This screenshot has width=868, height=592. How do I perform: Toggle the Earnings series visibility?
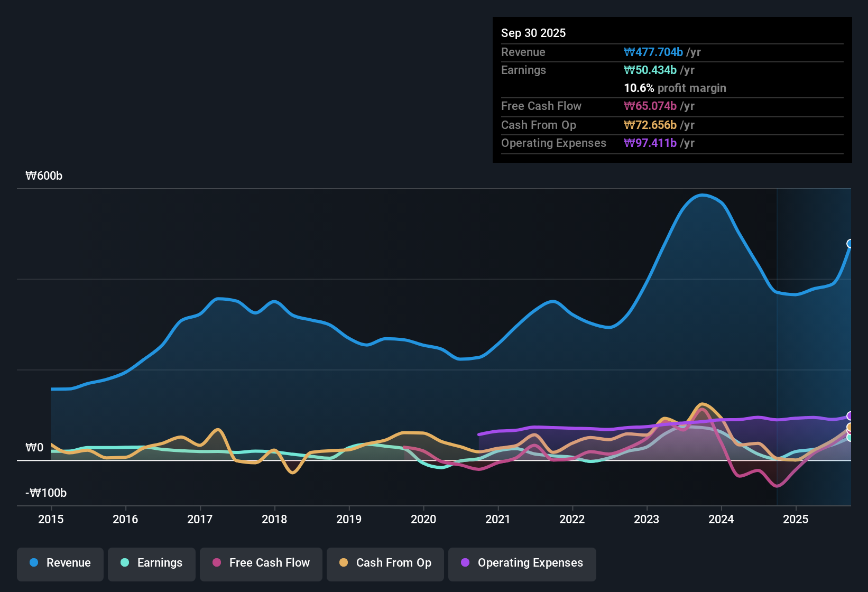click(152, 563)
